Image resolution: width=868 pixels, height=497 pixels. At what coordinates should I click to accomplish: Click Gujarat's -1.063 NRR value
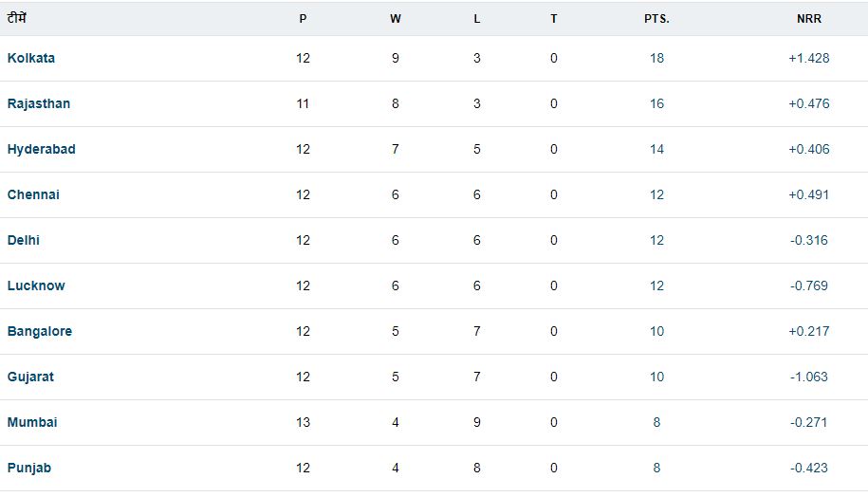pos(809,377)
